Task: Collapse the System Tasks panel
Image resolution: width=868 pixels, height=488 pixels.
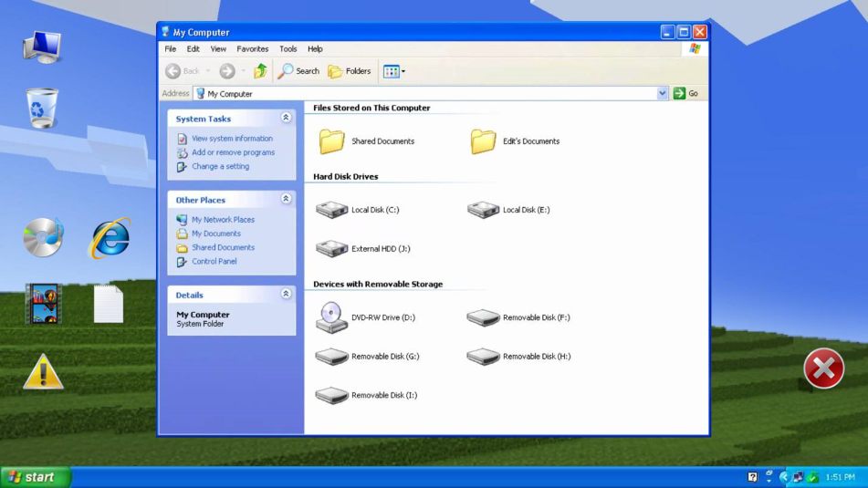Action: [x=286, y=119]
